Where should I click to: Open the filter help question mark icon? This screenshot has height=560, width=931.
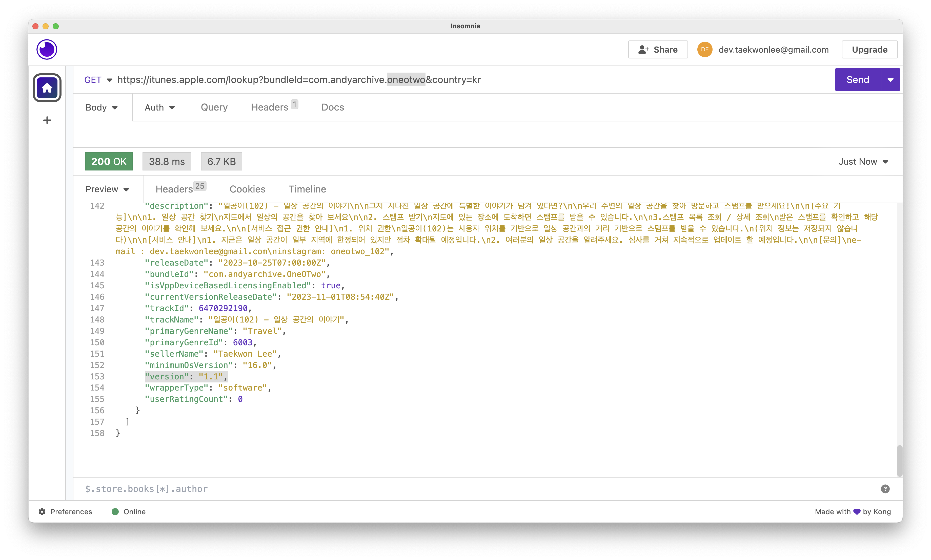(885, 489)
